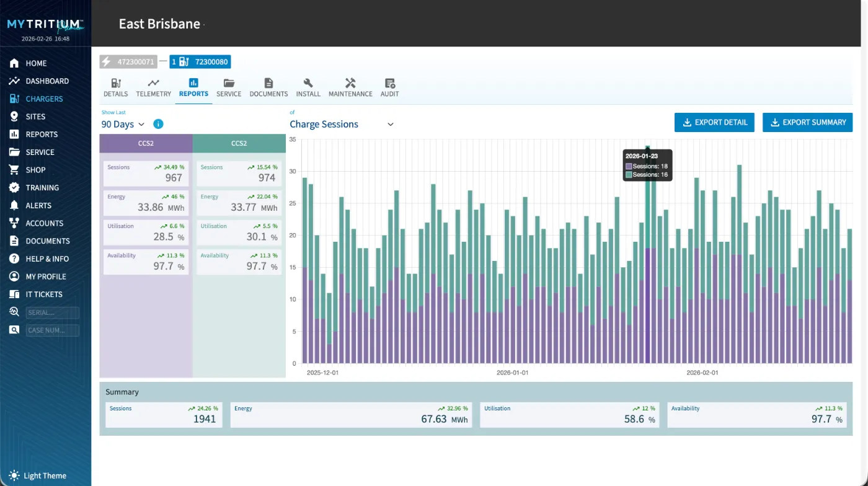The height and width of the screenshot is (486, 868).
Task: Click the case number search icon
Action: click(x=14, y=330)
